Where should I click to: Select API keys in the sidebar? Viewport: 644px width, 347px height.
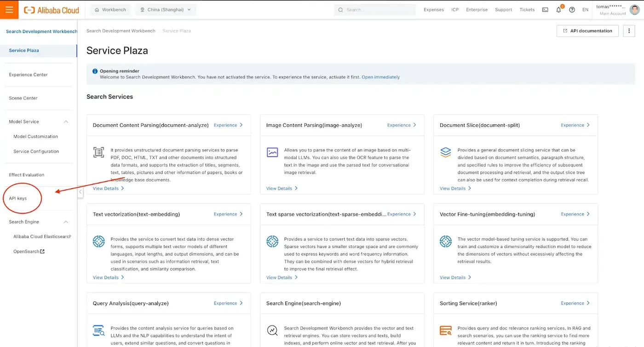point(18,198)
